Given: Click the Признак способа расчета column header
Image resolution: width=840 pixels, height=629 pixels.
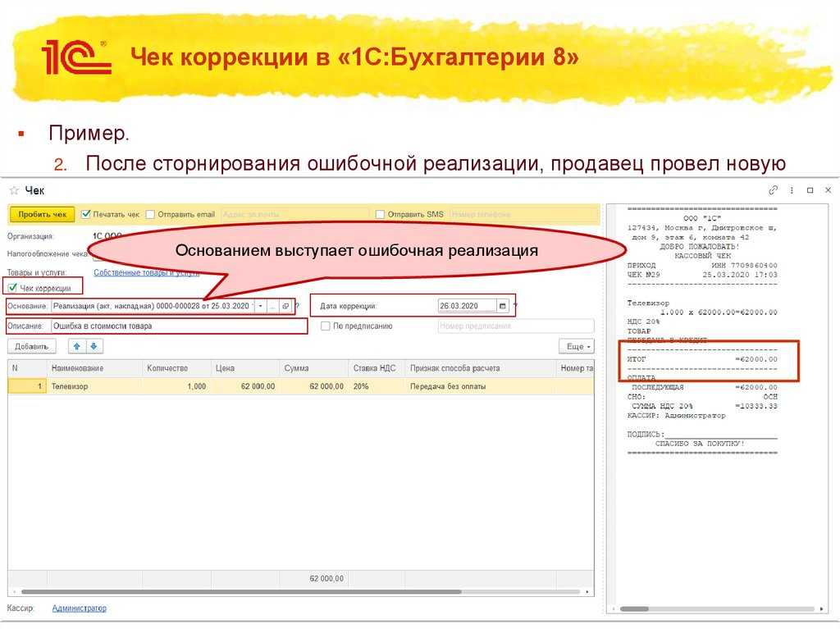Looking at the screenshot, I should [481, 368].
